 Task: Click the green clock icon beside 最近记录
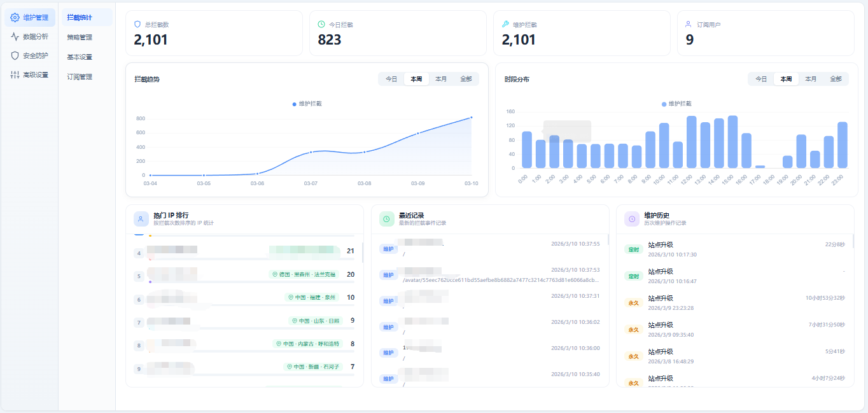(x=386, y=219)
